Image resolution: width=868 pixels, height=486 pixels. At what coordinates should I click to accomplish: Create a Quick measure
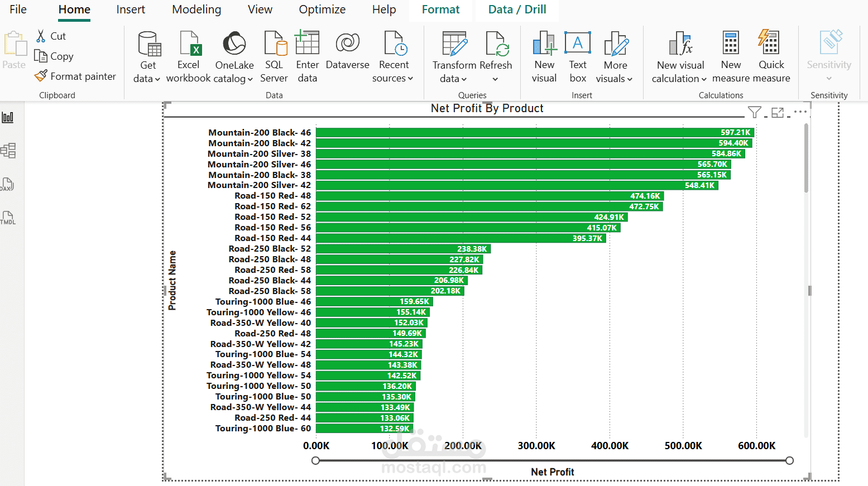pyautogui.click(x=771, y=57)
